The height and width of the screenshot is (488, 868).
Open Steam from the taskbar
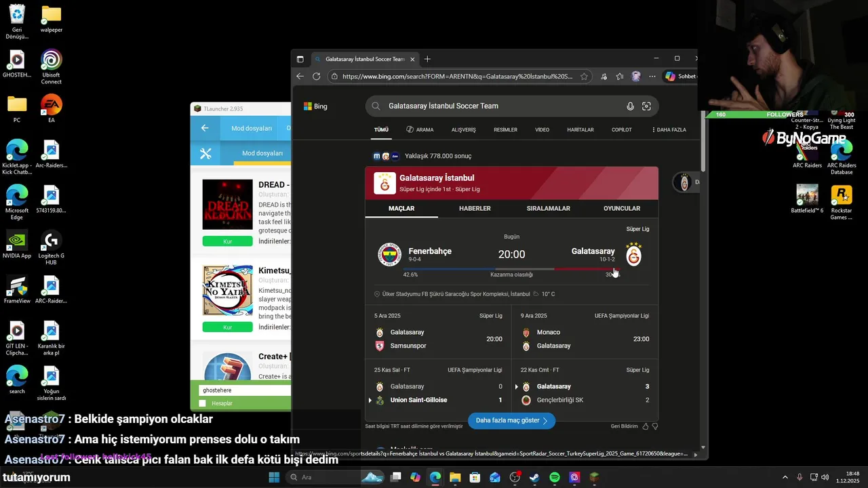[x=534, y=477]
